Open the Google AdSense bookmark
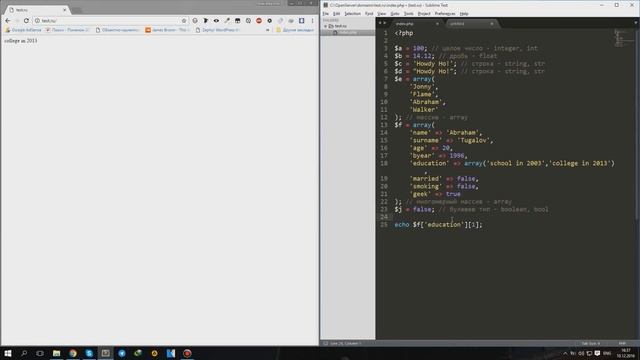 [23, 30]
